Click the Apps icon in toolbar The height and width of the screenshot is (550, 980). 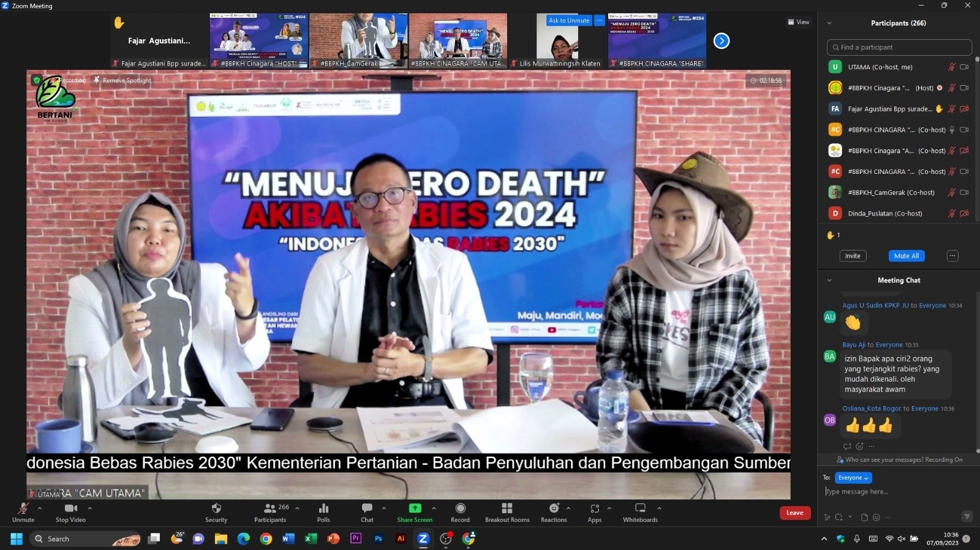click(x=594, y=509)
